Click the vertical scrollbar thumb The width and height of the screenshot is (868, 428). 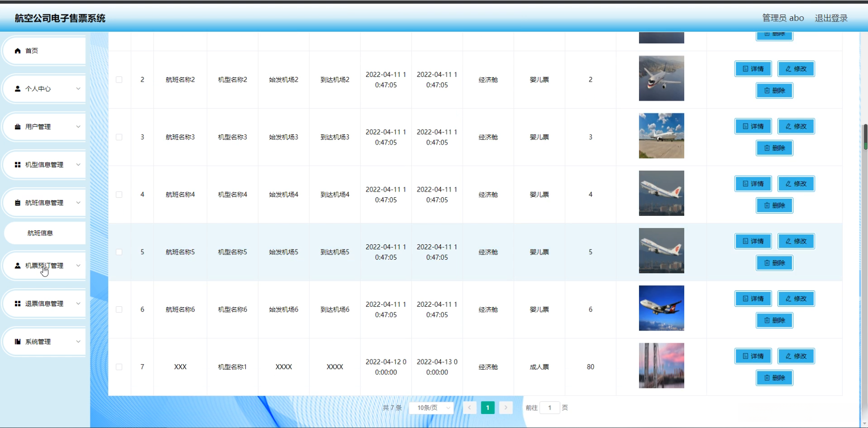(865, 137)
